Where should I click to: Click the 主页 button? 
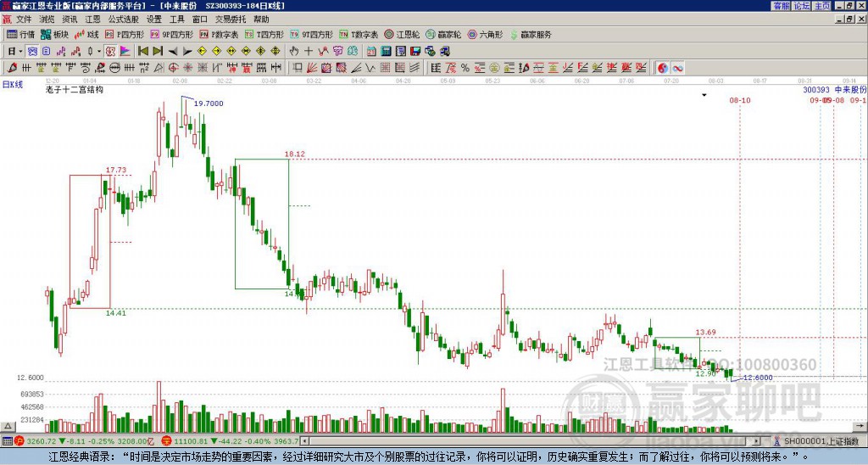[x=822, y=6]
